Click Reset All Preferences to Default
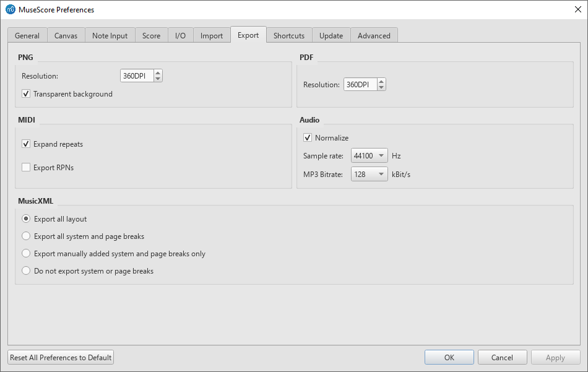This screenshot has height=372, width=588. point(60,357)
